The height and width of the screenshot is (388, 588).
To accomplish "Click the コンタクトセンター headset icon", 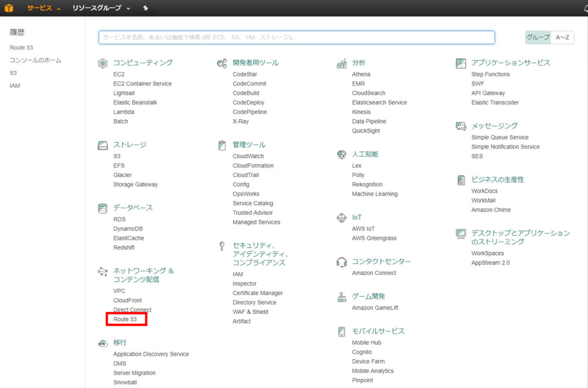I will click(342, 262).
